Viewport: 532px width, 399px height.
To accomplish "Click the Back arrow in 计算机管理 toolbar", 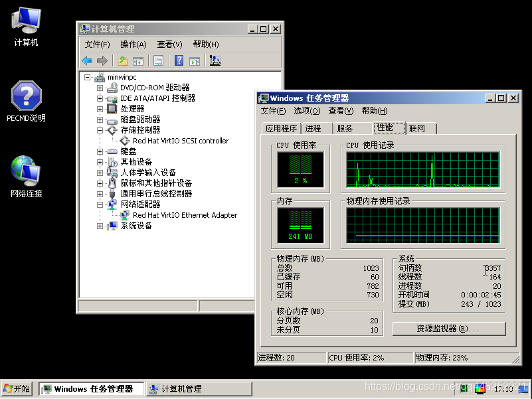I will [x=87, y=60].
